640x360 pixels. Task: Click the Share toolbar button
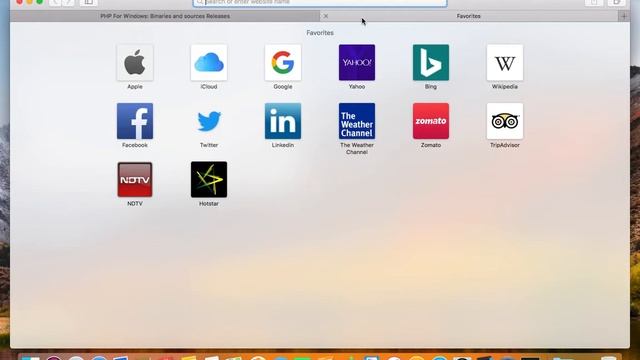pos(594,2)
